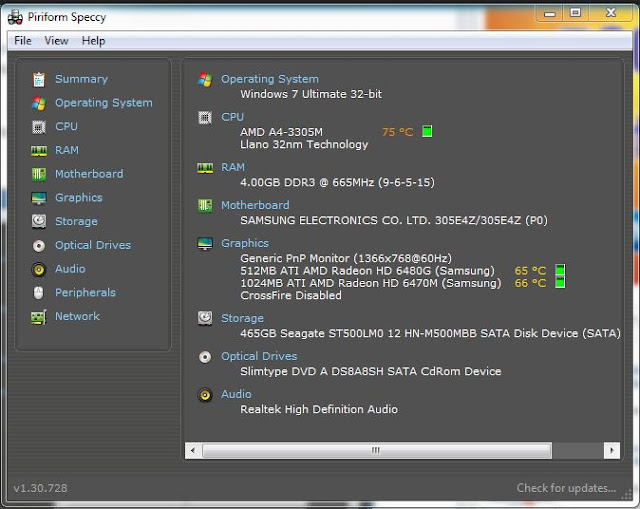Screen dimensions: 640x509
Task: Go to Operating System section in sidebar
Action: tap(104, 103)
